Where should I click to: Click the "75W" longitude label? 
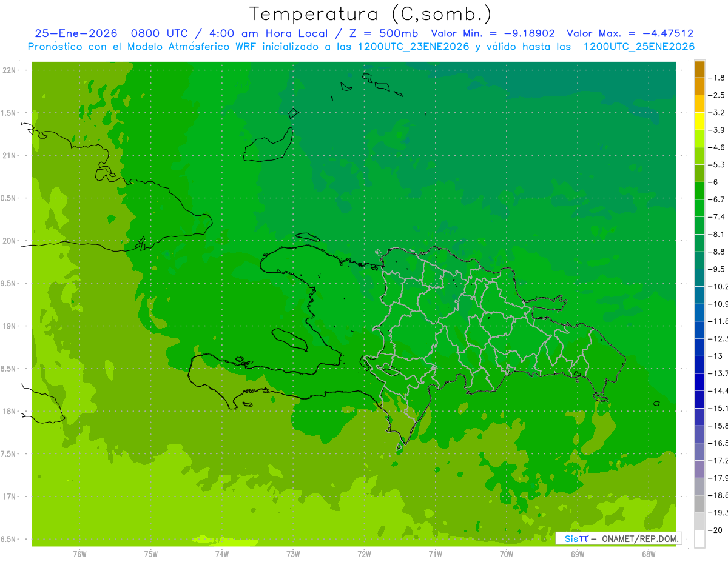[x=151, y=554]
